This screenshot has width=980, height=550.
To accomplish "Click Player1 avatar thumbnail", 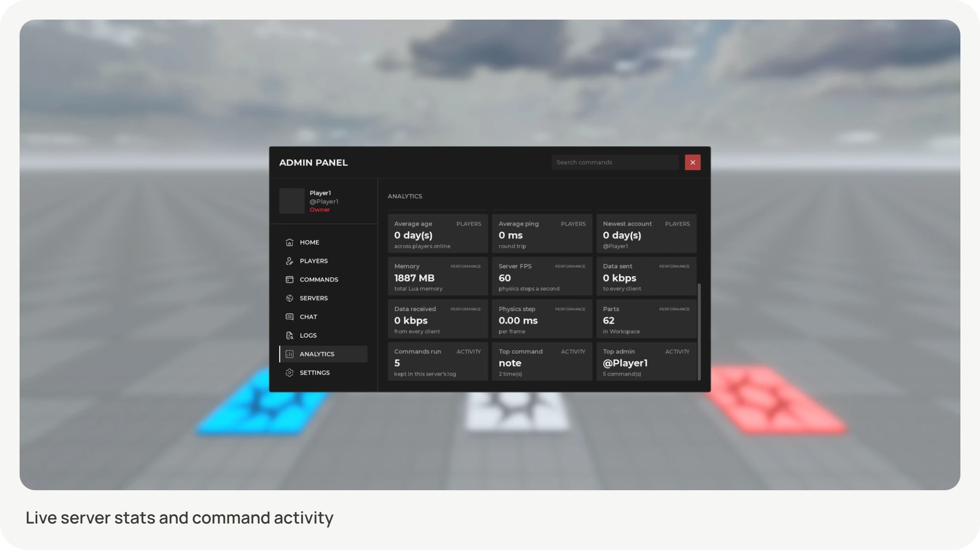I will click(x=292, y=201).
